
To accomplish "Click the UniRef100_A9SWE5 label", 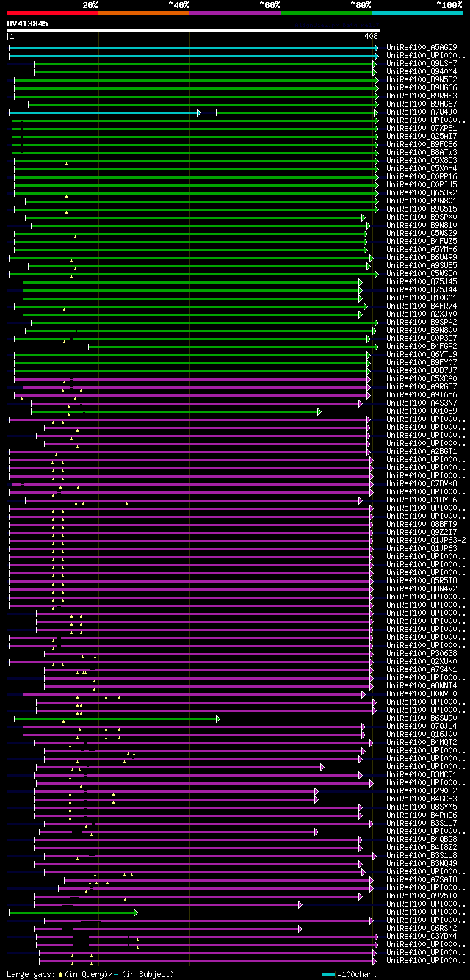I will (x=422, y=265).
